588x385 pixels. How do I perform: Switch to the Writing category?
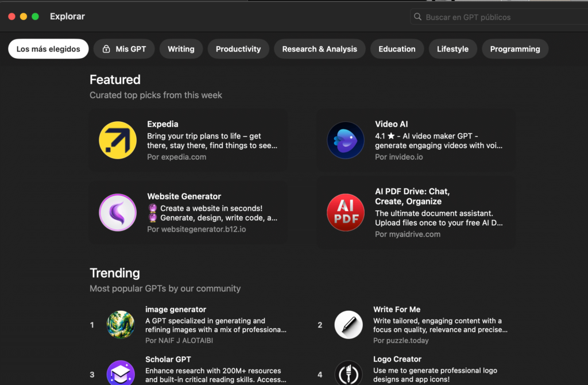coord(181,49)
